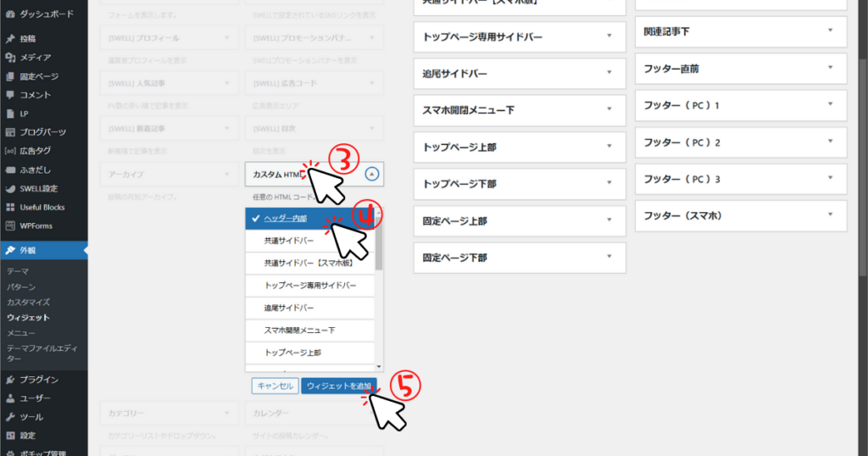Image resolution: width=868 pixels, height=456 pixels.
Task: Select ヘッダー内部 in the area list
Action: (310, 218)
